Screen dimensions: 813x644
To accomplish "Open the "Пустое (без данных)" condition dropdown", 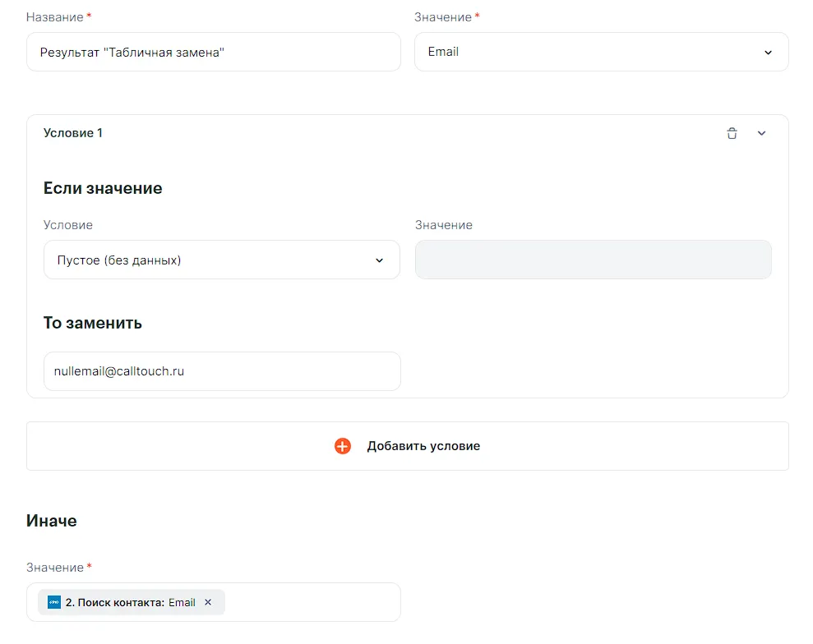I will pos(214,260).
